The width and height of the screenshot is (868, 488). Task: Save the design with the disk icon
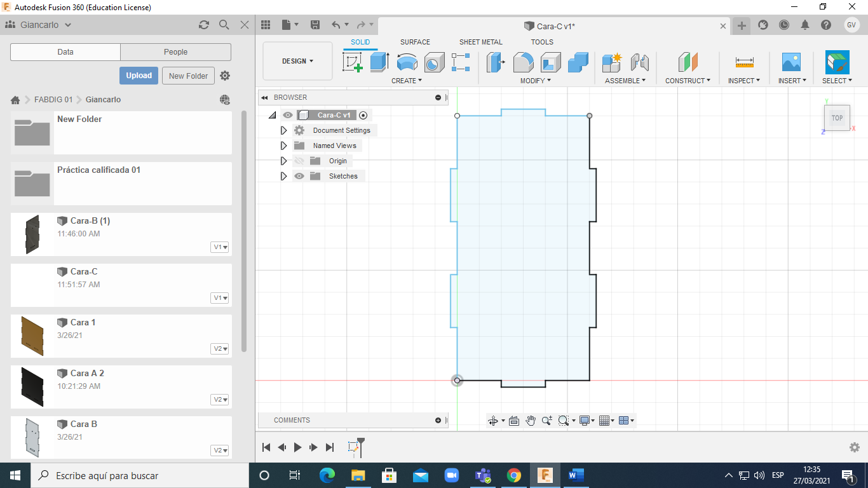(x=315, y=25)
